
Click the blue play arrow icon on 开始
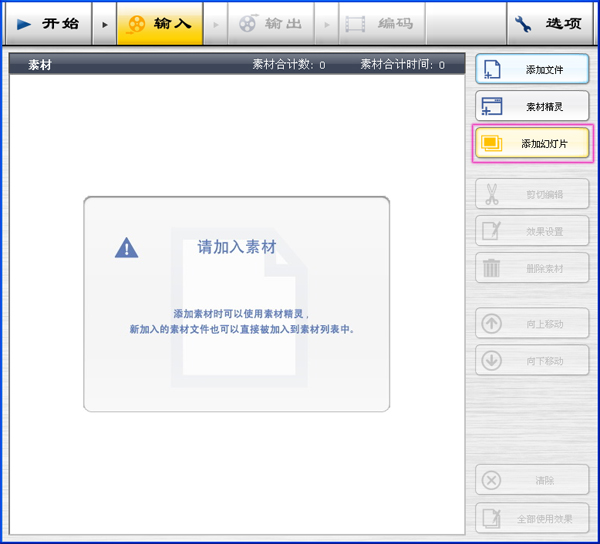click(x=24, y=24)
